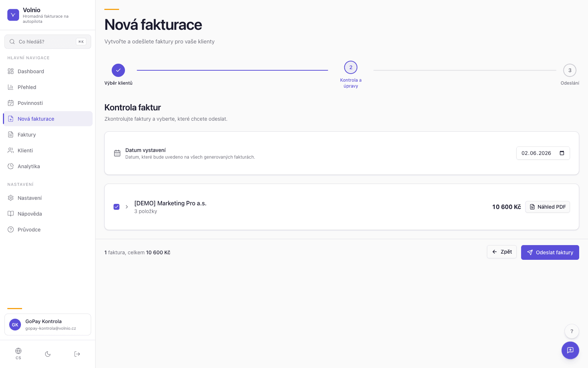The image size is (588, 368).
Task: Select Nová fakturace menu item
Action: pyautogui.click(x=48, y=119)
